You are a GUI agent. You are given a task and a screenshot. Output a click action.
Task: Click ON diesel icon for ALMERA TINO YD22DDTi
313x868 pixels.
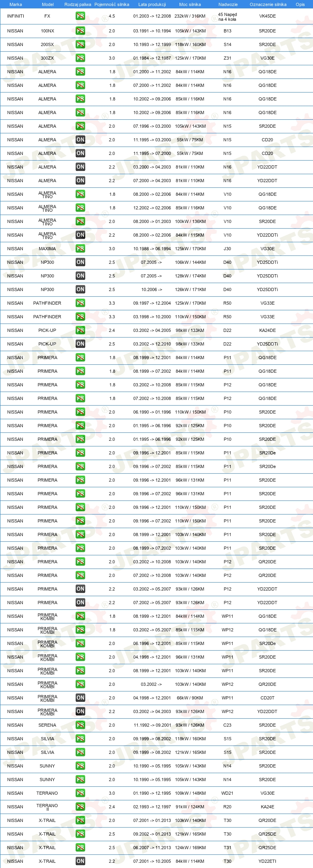click(80, 235)
